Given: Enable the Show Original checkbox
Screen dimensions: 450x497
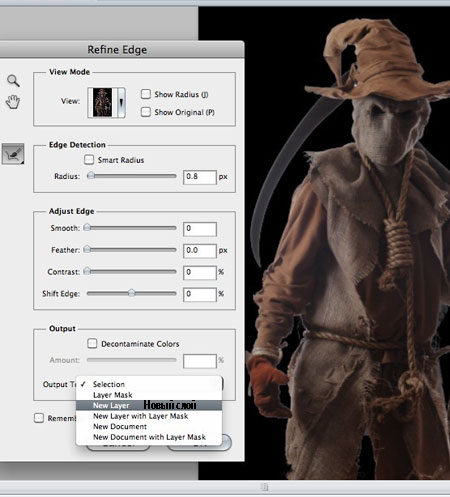Looking at the screenshot, I should pos(146,112).
